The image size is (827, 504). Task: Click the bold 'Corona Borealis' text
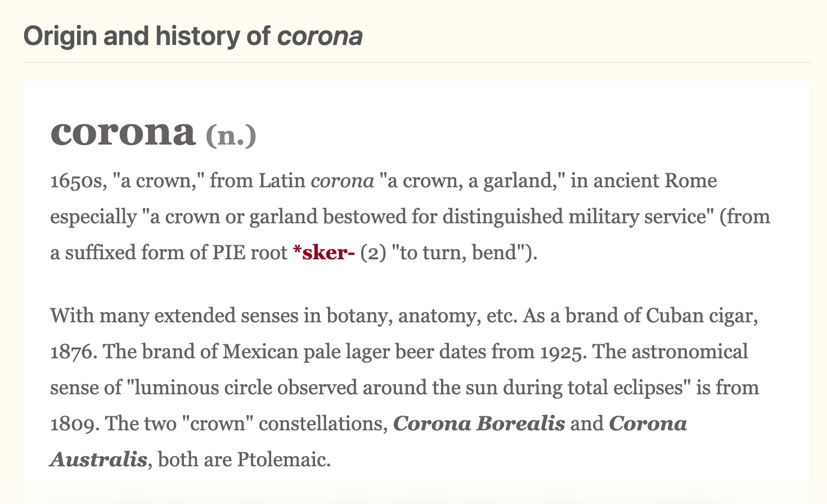(479, 424)
